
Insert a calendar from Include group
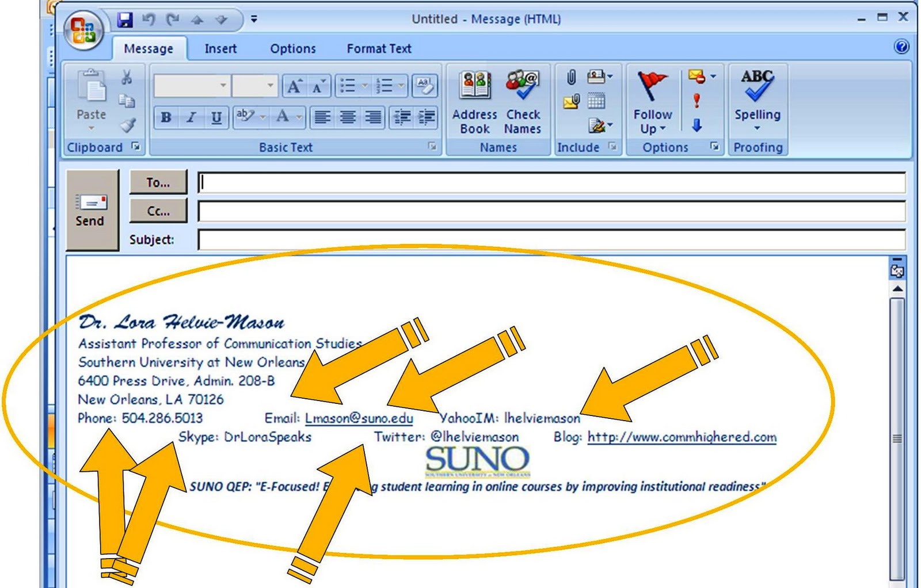tap(596, 101)
